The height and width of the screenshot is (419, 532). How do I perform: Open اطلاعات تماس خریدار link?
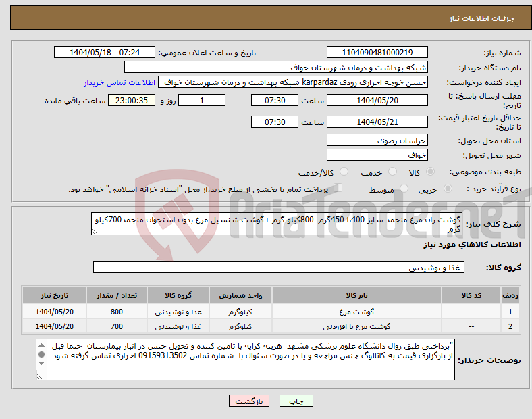tap(119, 82)
